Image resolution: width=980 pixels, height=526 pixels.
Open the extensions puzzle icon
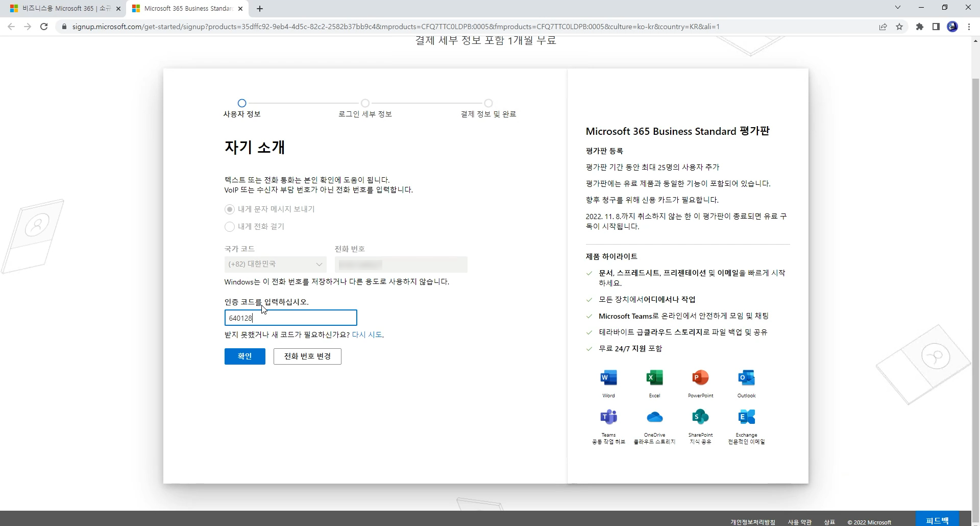pos(920,27)
